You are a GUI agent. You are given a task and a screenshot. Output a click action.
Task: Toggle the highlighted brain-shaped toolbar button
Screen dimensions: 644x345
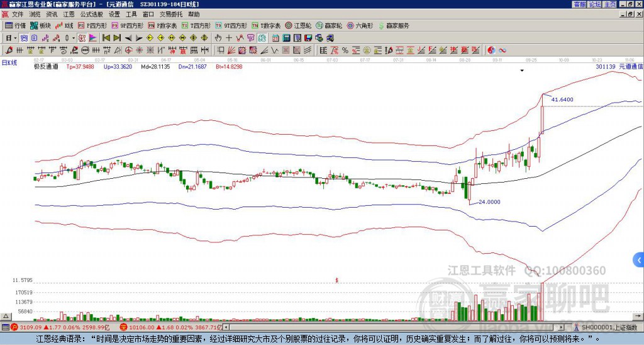click(x=262, y=38)
